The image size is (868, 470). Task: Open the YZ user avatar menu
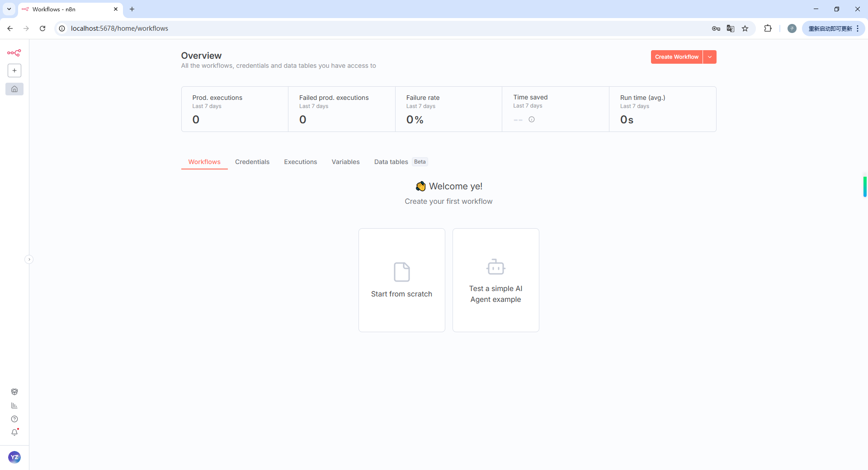coord(14,457)
